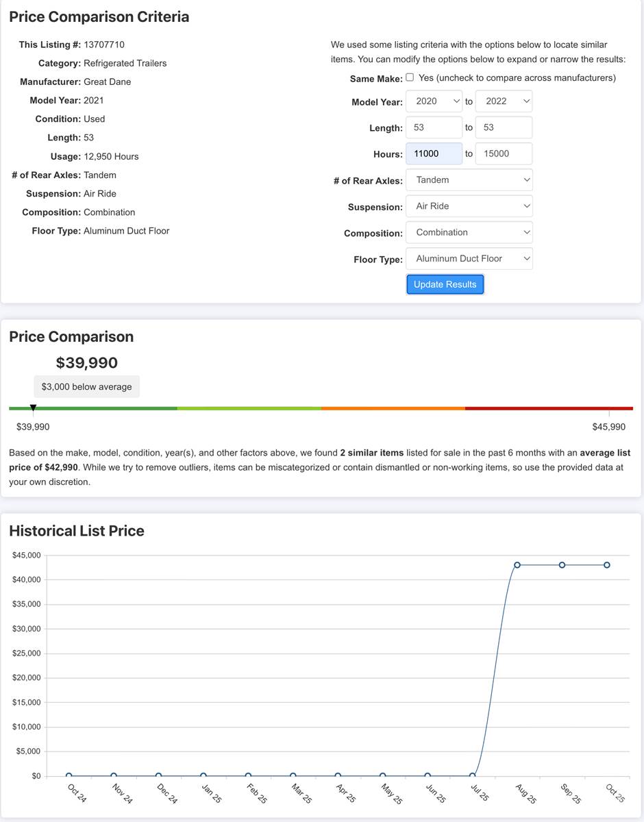The width and height of the screenshot is (644, 822).
Task: Expand the Suspension dropdown
Action: pos(469,206)
